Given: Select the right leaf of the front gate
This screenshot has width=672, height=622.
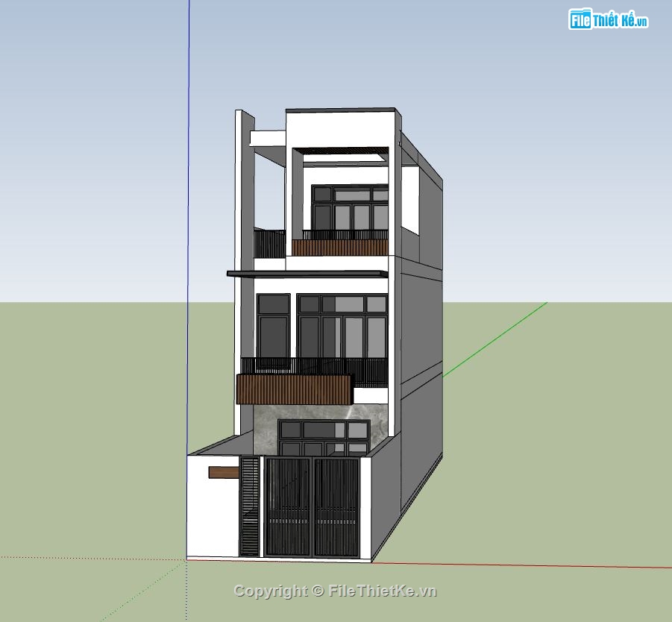Looking at the screenshot, I should point(336,507).
